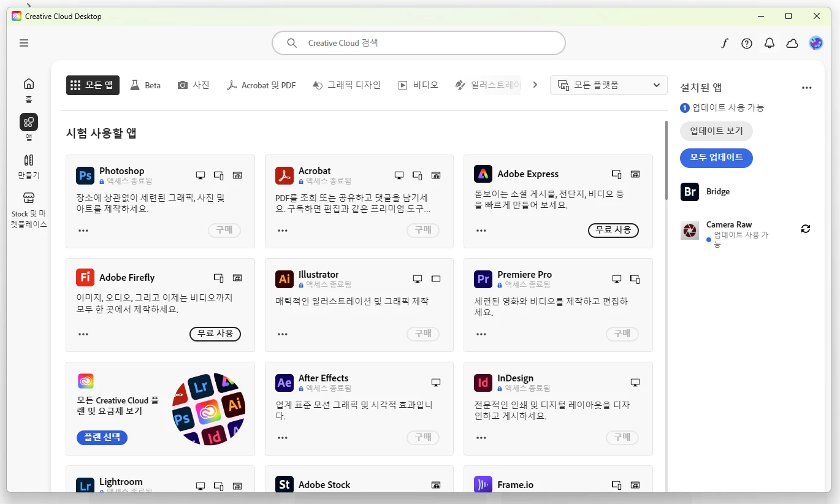Click the Frame.io app icon

pos(483,484)
